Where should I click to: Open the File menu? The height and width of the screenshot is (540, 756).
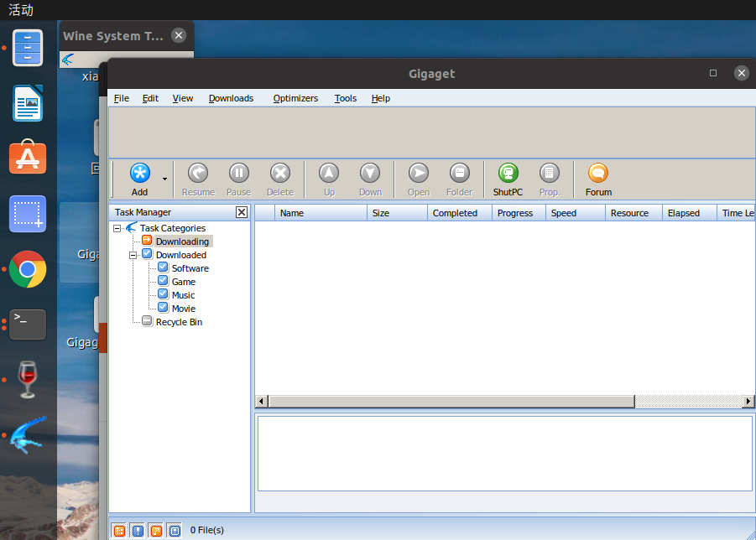[x=122, y=98]
